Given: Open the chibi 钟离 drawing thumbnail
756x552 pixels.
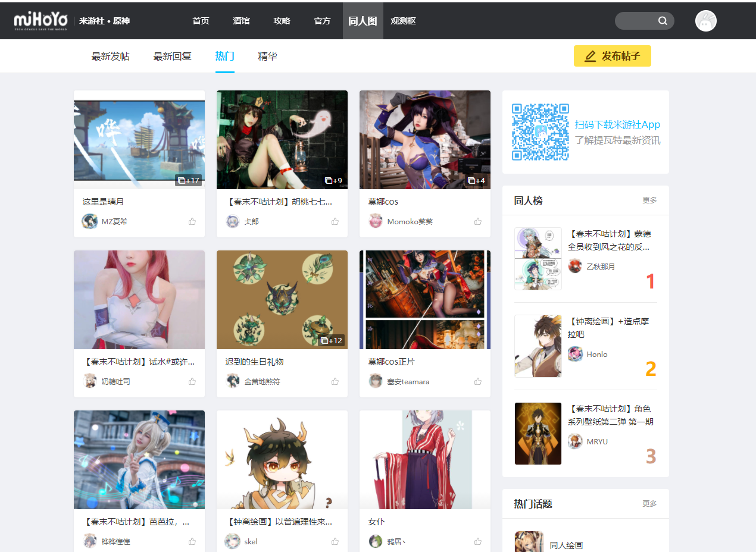Looking at the screenshot, I should [x=282, y=460].
